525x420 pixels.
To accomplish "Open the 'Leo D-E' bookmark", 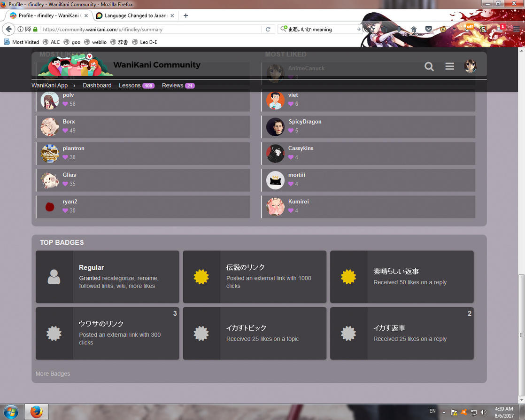I will tap(145, 42).
